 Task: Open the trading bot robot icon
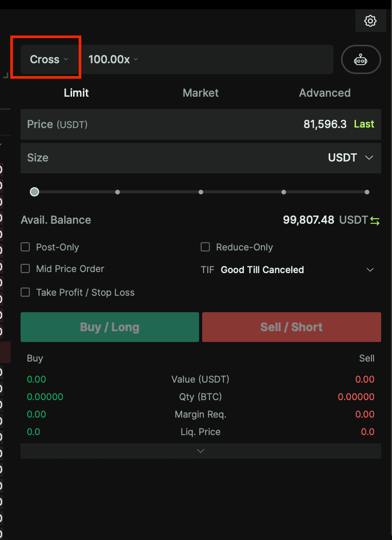click(x=361, y=60)
